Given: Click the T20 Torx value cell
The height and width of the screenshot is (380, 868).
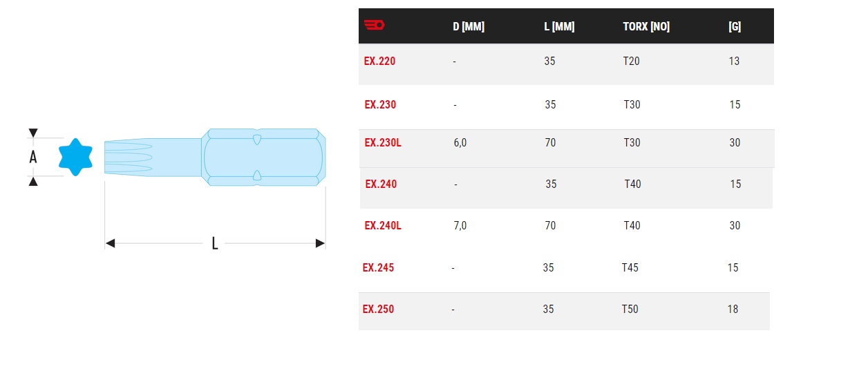Looking at the screenshot, I should (632, 61).
